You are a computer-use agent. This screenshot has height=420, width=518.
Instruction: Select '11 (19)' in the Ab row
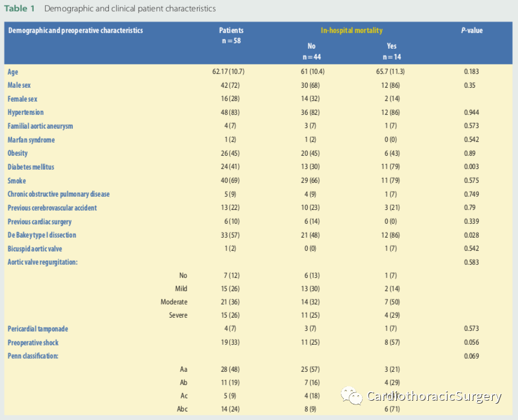pos(230,382)
